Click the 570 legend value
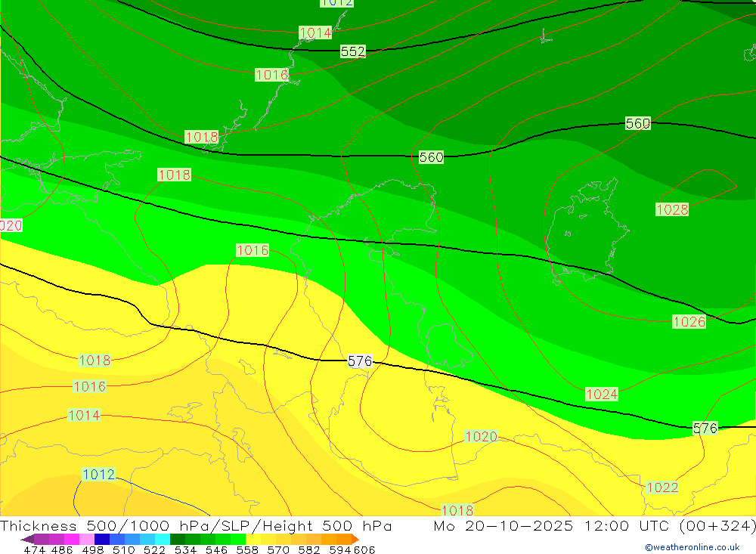The image size is (756, 554). [x=278, y=549]
